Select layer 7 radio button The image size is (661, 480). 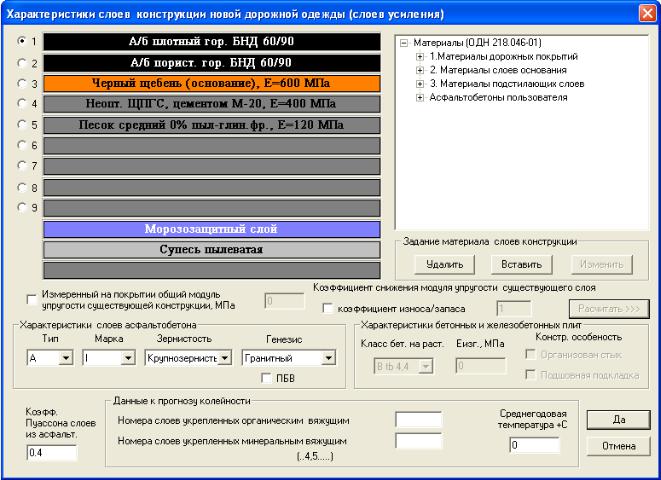tap(21, 166)
